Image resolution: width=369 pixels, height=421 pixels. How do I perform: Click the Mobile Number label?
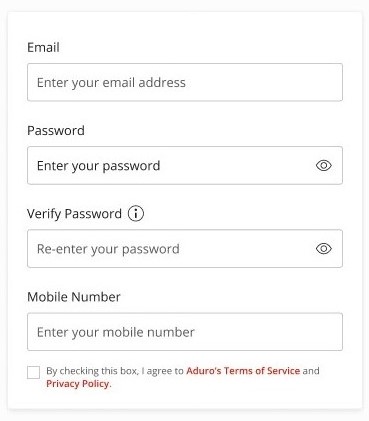(x=74, y=297)
